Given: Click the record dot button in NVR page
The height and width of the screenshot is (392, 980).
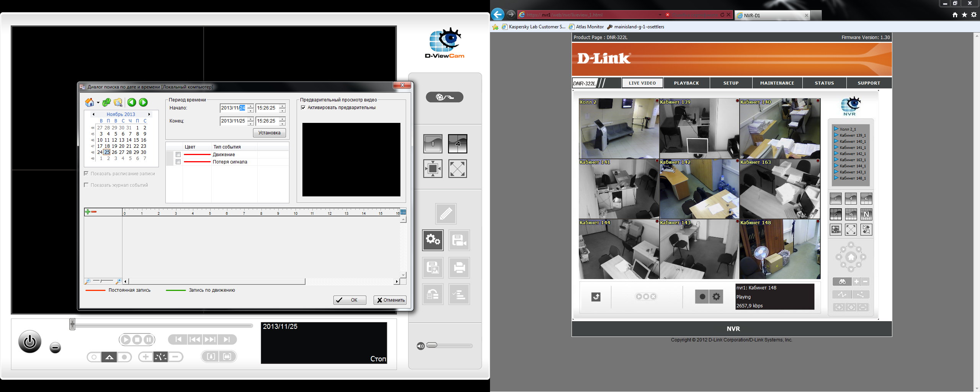Looking at the screenshot, I should click(702, 297).
